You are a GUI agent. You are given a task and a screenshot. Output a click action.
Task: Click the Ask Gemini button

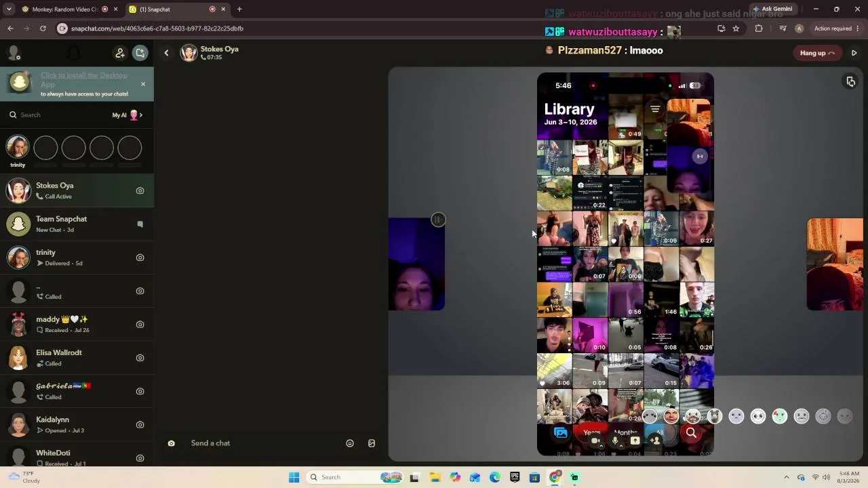coord(772,9)
